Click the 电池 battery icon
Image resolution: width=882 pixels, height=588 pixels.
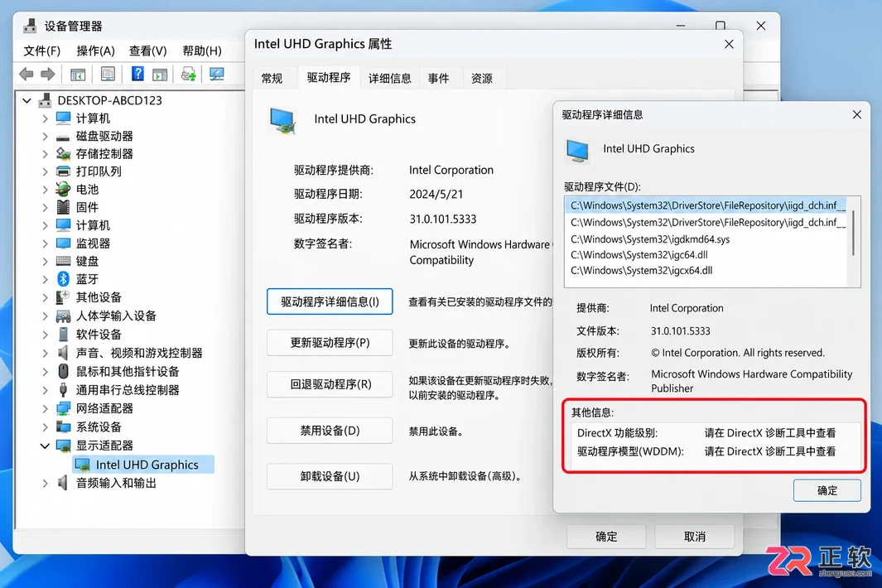tap(63, 189)
